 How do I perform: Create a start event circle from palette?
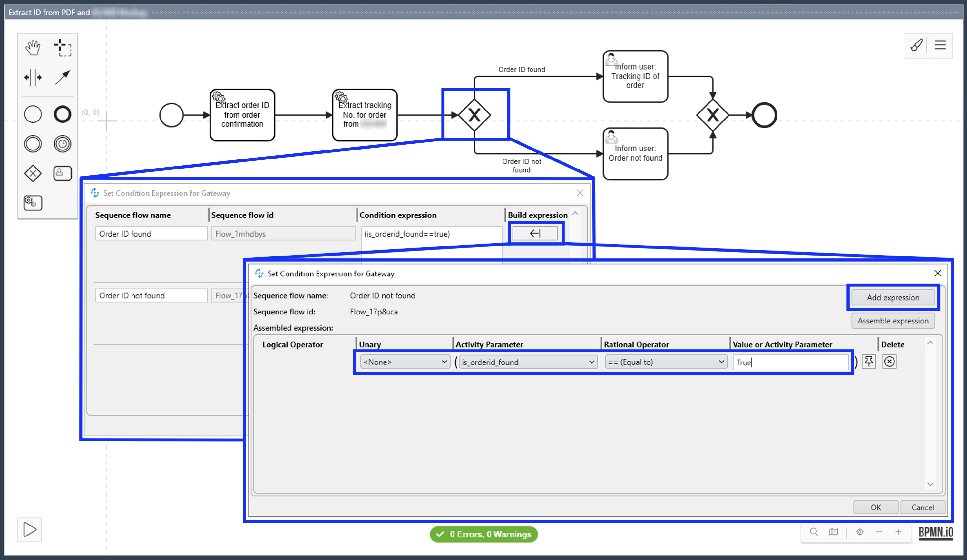pyautogui.click(x=33, y=114)
